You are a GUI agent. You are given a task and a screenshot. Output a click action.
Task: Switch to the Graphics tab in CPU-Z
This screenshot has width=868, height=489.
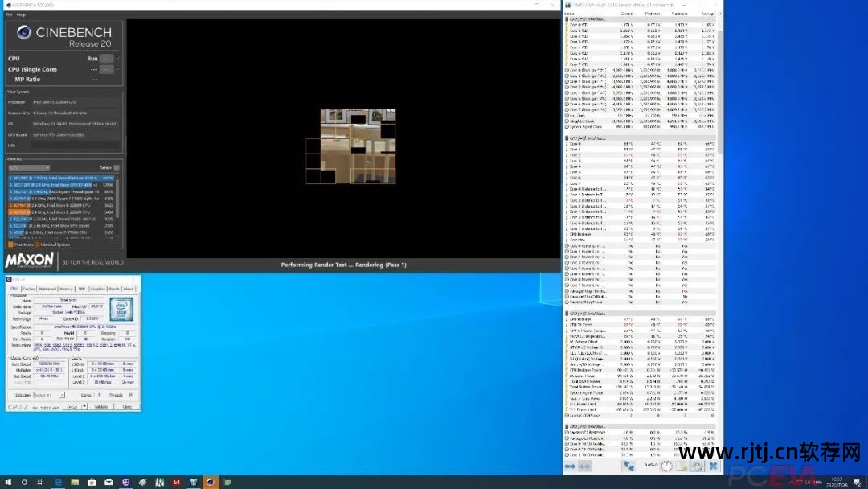[x=98, y=289]
